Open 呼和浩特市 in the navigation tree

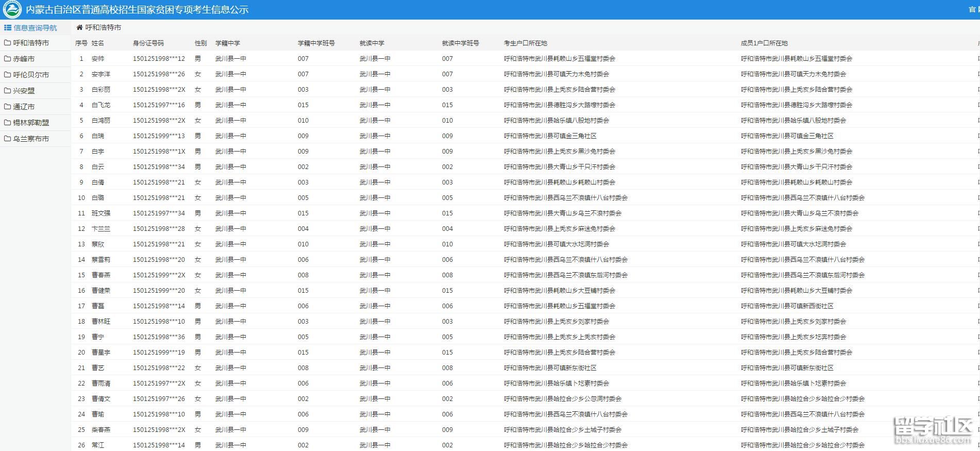click(31, 43)
